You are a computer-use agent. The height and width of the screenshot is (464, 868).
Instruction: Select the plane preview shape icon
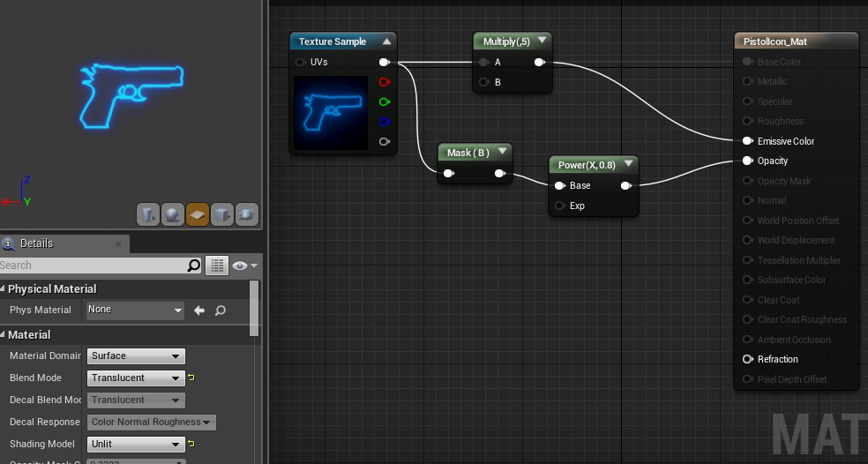pyautogui.click(x=197, y=214)
